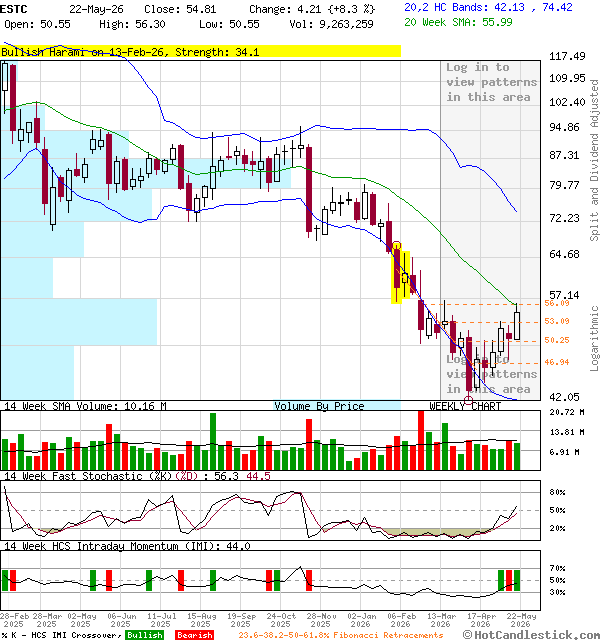Click the WEEKLY CHART label

(465, 406)
